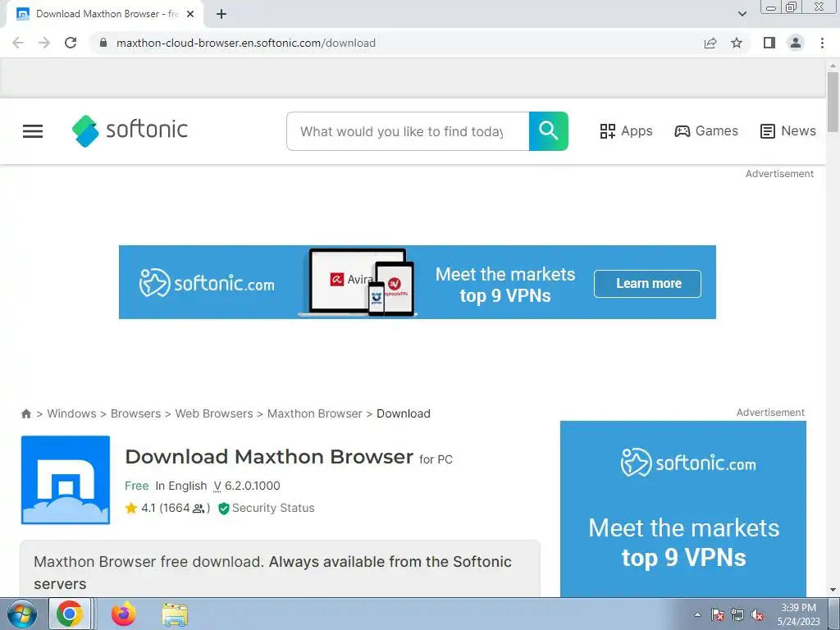Click the address bar URL
The width and height of the screenshot is (840, 630).
point(246,43)
